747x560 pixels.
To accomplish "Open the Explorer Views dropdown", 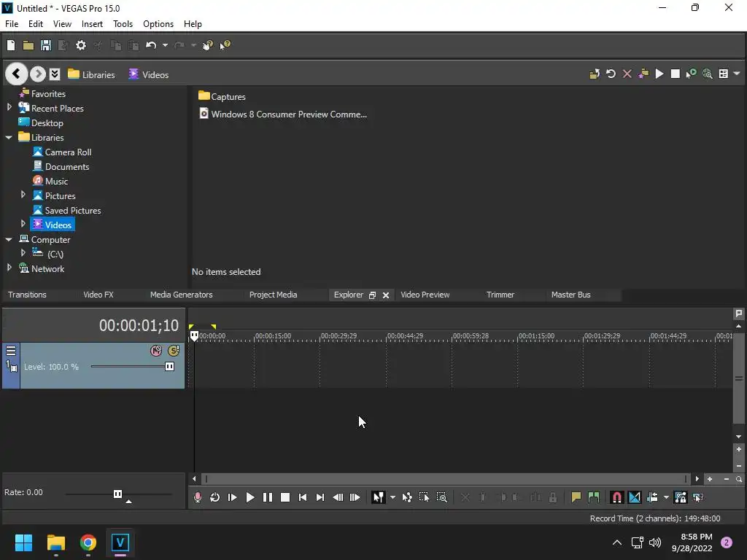I will (737, 74).
